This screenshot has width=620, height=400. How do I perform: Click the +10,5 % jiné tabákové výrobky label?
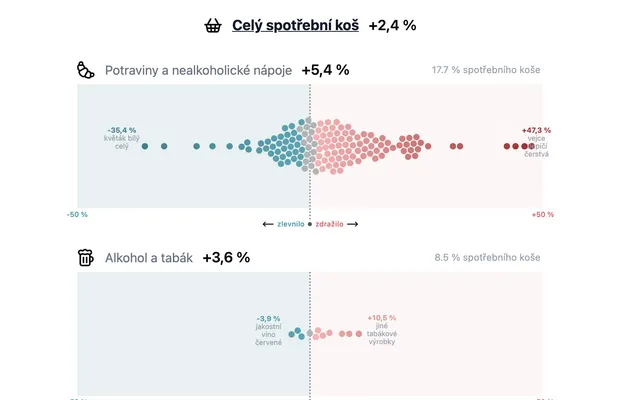point(382,330)
